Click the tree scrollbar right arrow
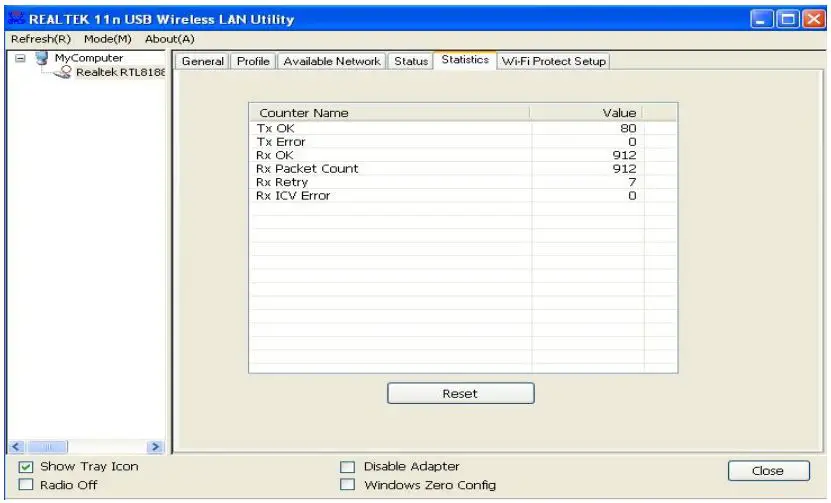This screenshot has height=503, width=831. pyautogui.click(x=156, y=447)
